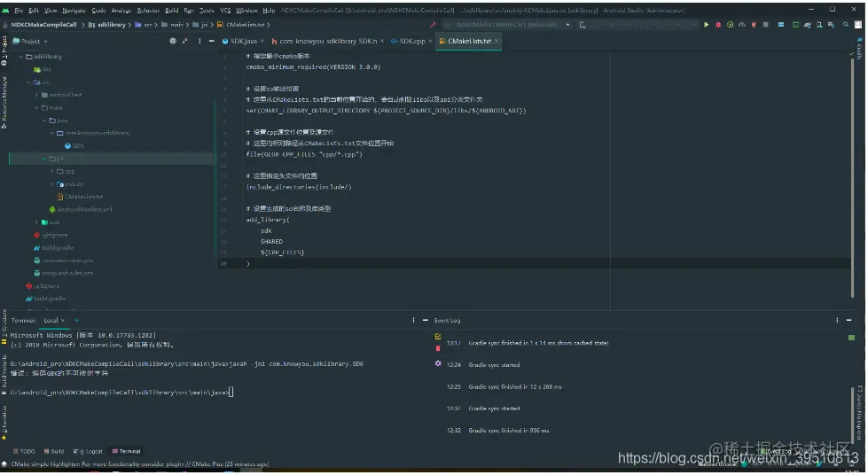This screenshot has width=868, height=475.
Task: Switch to com_knowyou_sdklibrary_SDK.h tab
Action: click(327, 41)
